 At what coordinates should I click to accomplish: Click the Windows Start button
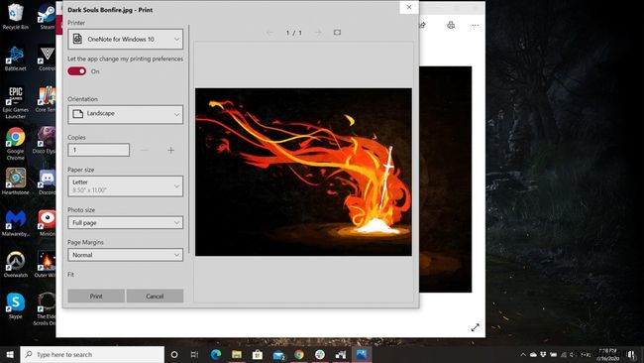[10, 354]
